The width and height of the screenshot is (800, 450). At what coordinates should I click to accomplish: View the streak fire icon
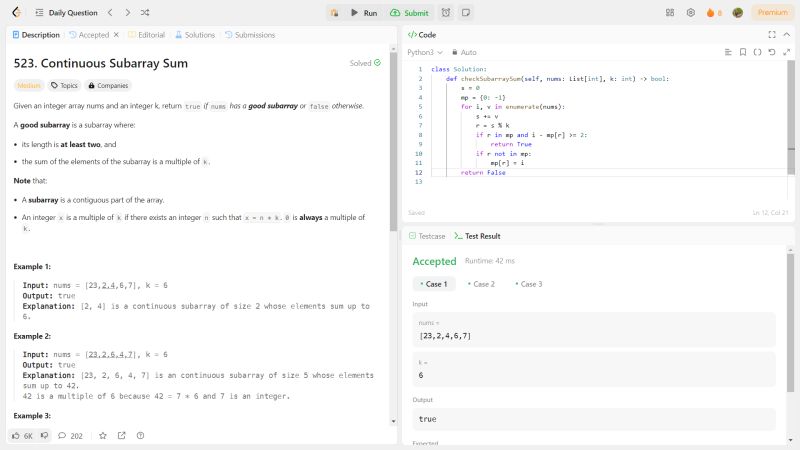710,13
